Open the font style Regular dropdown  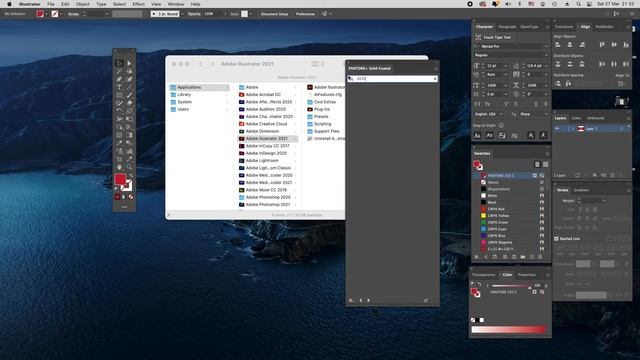pyautogui.click(x=546, y=55)
